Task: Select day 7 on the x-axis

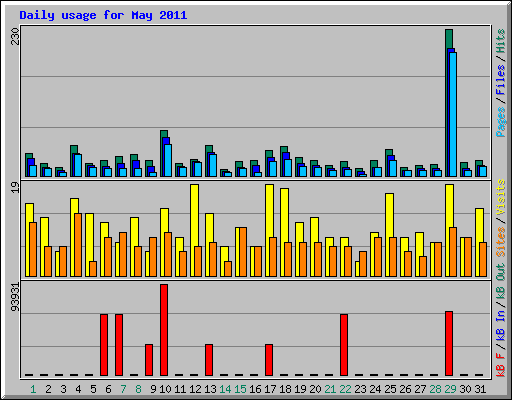Action: pyautogui.click(x=123, y=389)
